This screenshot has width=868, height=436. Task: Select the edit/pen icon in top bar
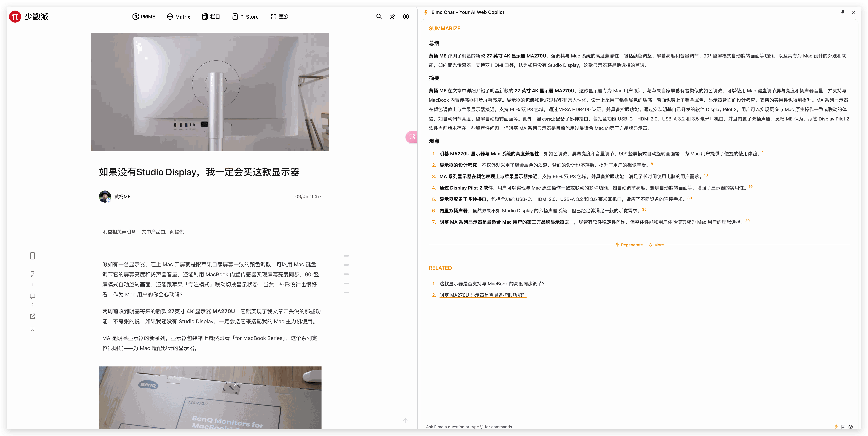pos(392,17)
